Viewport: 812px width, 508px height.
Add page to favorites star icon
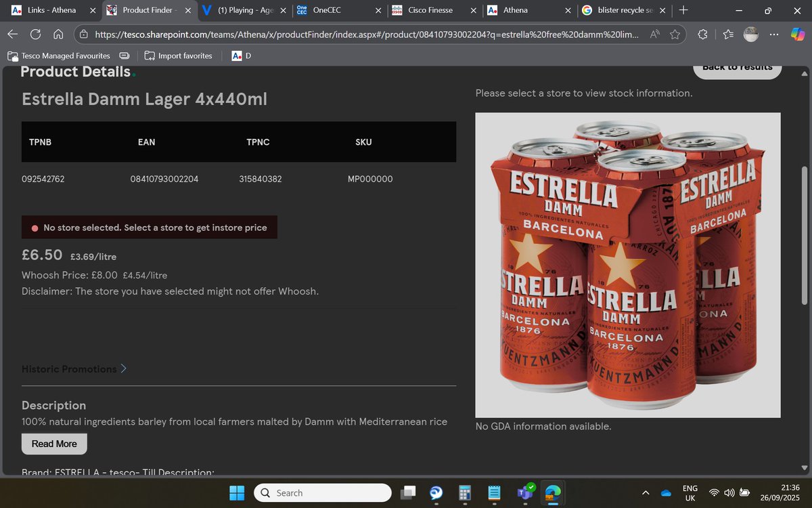coord(675,35)
